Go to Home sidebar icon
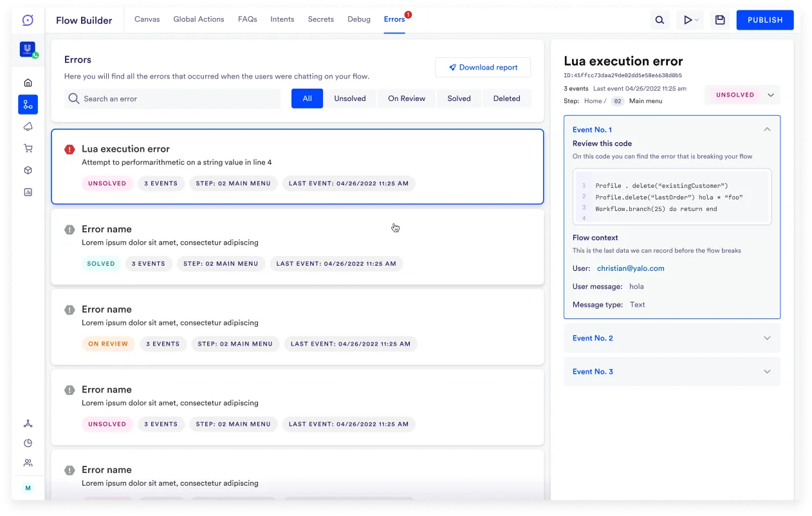This screenshot has width=812, height=516. (x=28, y=82)
